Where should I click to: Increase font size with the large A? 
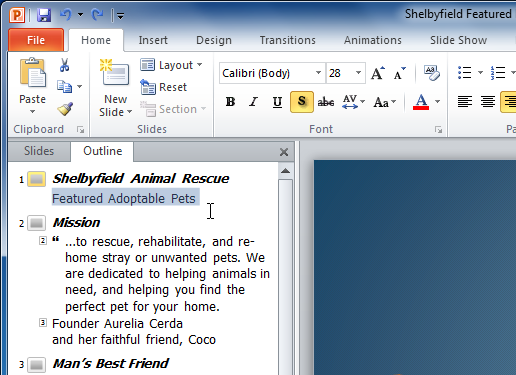378,73
